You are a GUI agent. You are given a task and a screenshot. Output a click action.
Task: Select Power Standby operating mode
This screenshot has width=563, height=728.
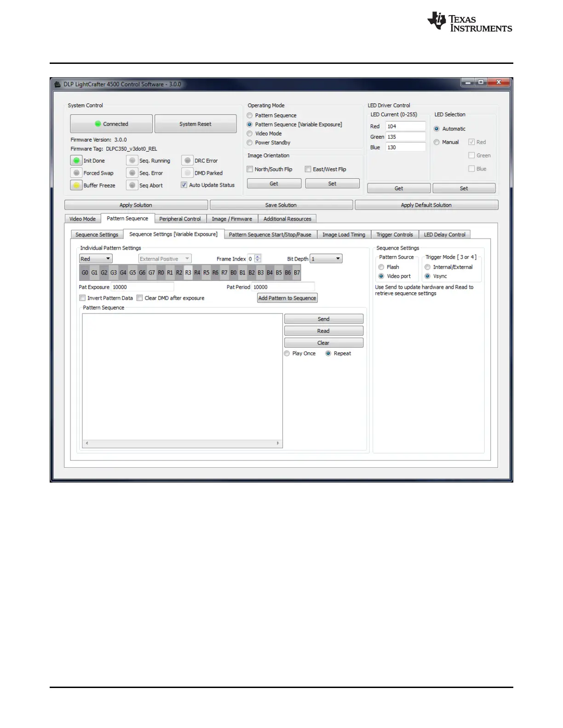point(250,142)
